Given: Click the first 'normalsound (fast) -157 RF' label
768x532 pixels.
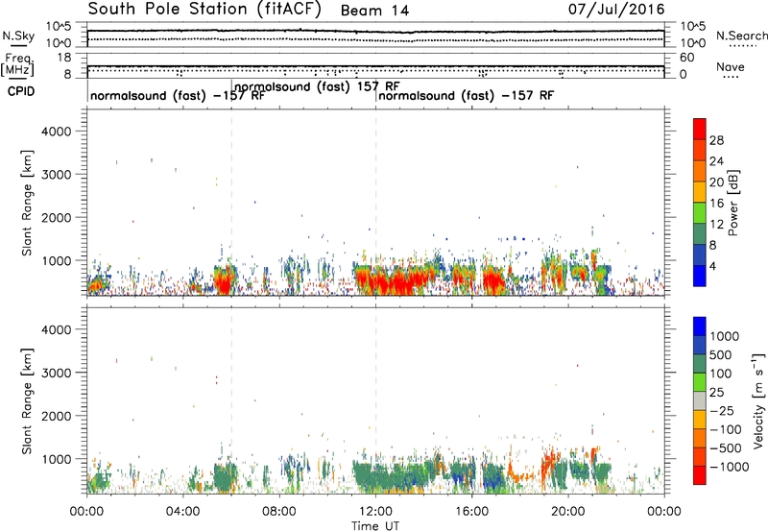Looking at the screenshot, I should pos(178,95).
